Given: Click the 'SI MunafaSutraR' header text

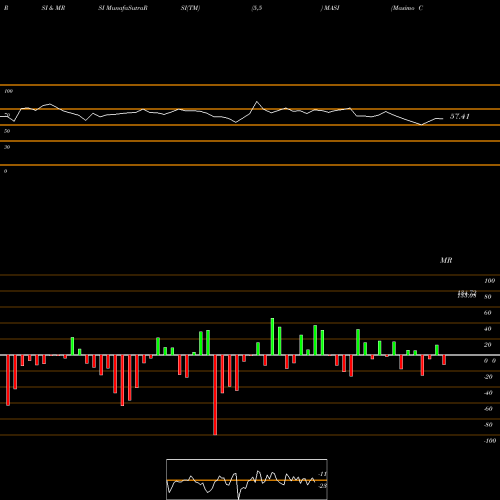Looking at the screenshot, I should click(x=123, y=8).
